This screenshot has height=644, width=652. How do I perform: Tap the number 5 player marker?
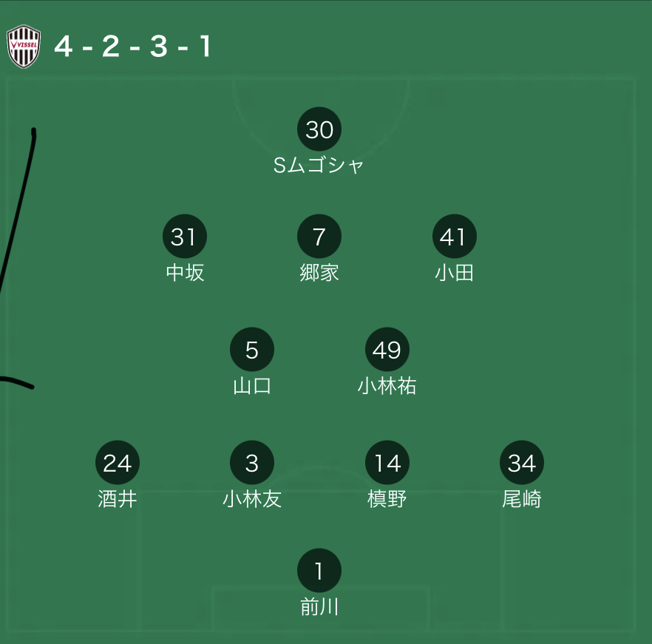pos(252,350)
